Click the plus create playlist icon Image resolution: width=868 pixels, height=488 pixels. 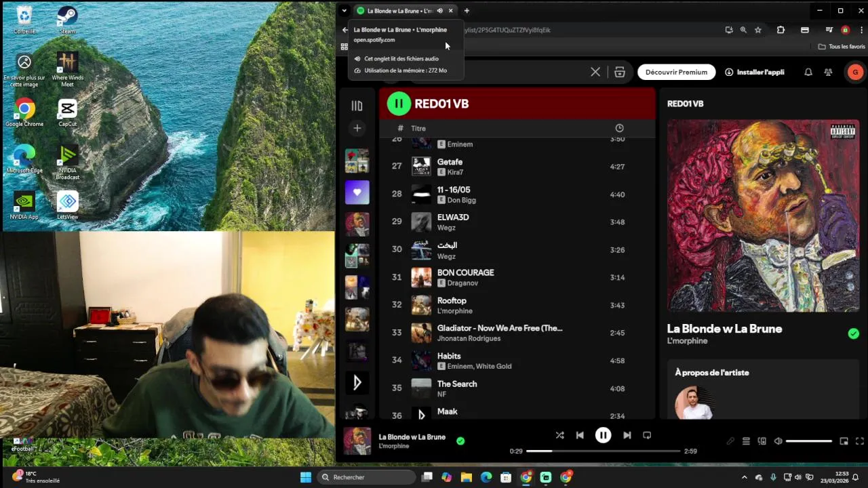pos(357,128)
